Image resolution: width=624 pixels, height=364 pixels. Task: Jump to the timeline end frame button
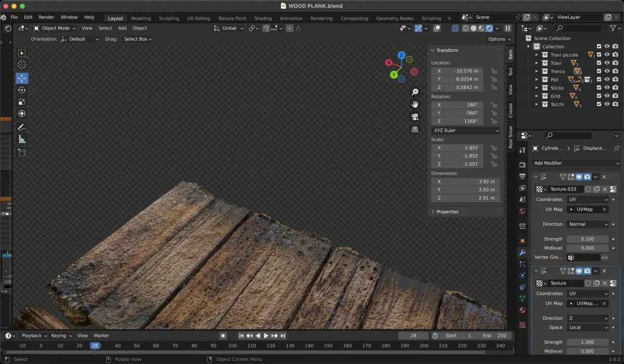[282, 336]
